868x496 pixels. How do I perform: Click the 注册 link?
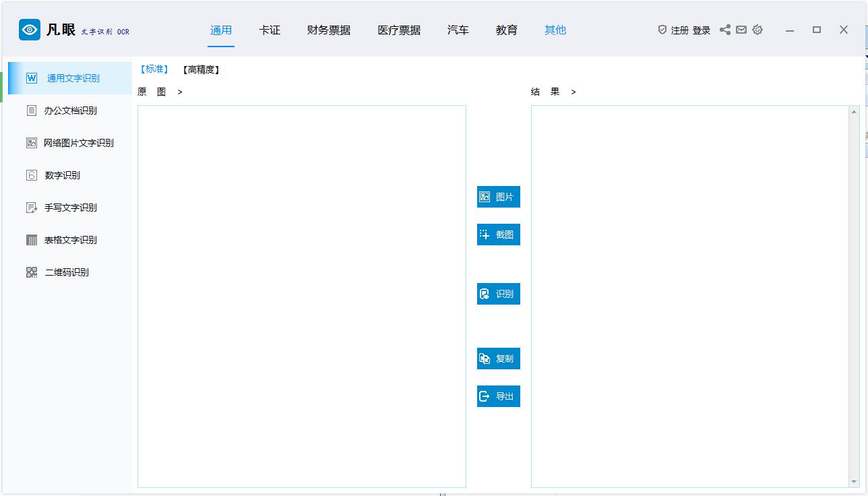(680, 30)
